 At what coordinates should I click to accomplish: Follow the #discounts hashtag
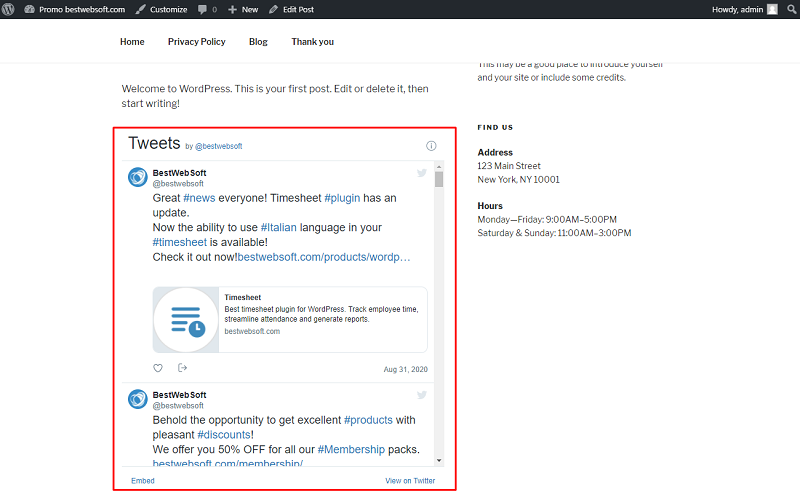tap(224, 435)
